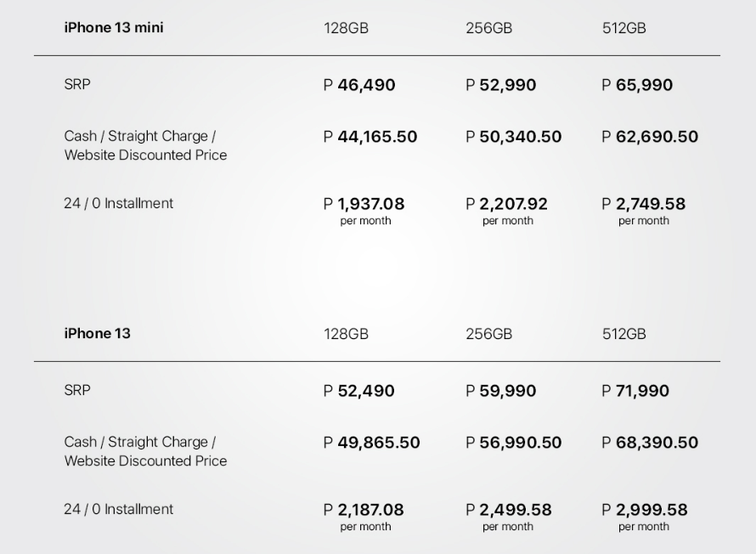Select the P 62,690.50 discounted price
The height and width of the screenshot is (554, 756).
tap(650, 137)
